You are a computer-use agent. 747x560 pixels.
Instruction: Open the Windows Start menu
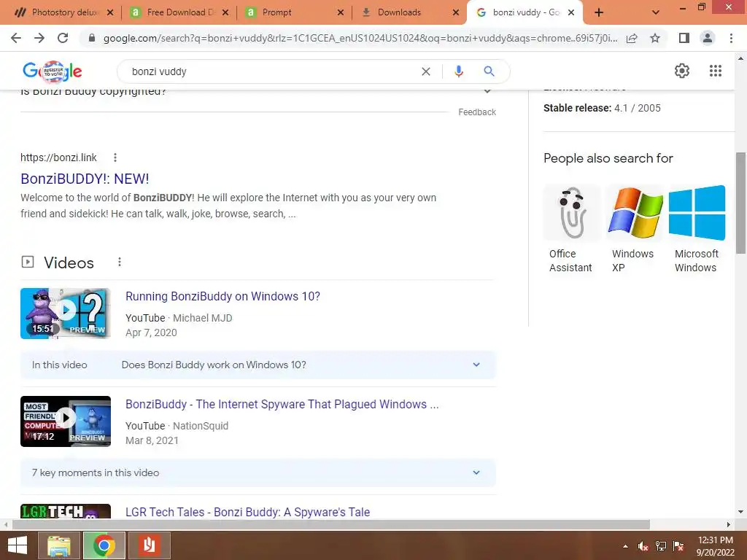click(18, 545)
